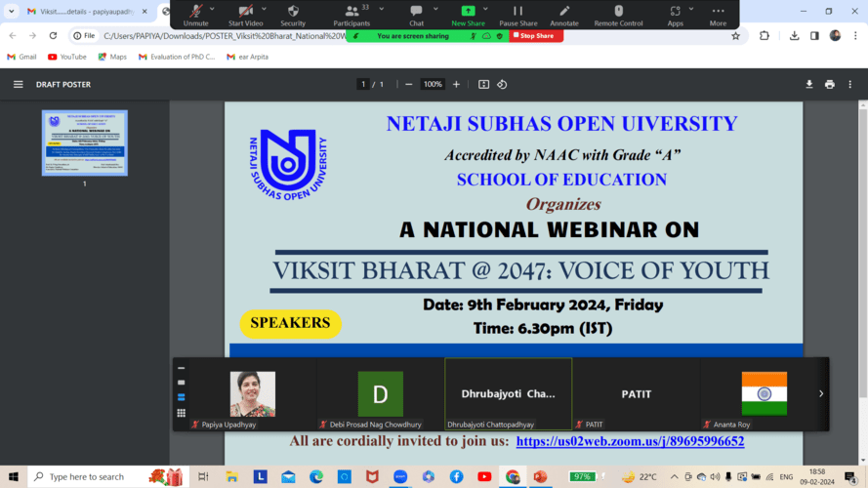Screen dimensions: 868x488
Task: Open Microsoft Edge from taskbar
Action: [316, 476]
